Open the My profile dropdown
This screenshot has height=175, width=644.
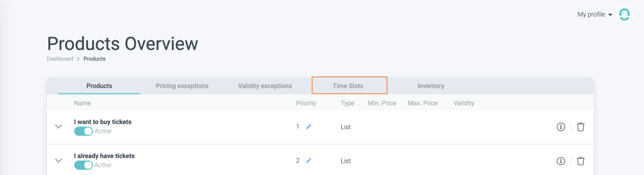595,14
